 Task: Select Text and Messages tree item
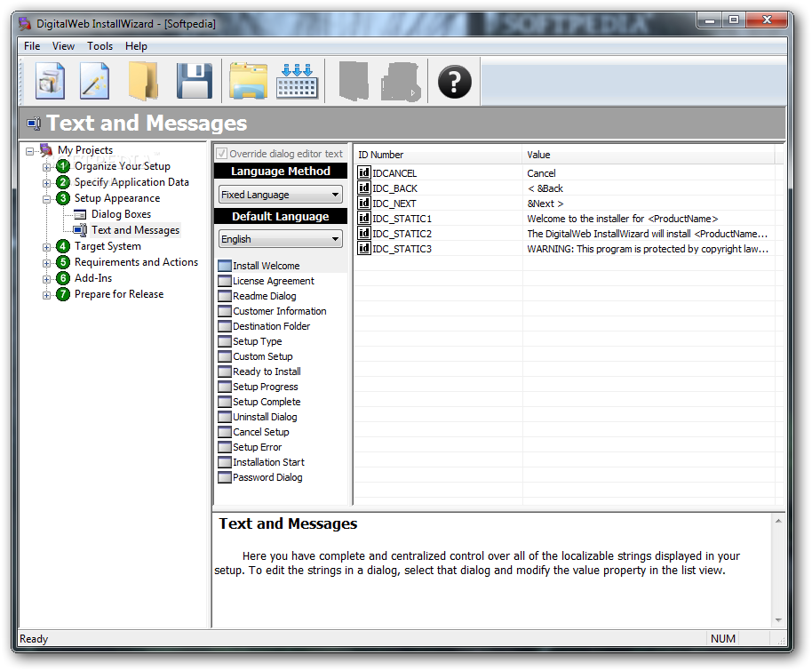(x=135, y=230)
